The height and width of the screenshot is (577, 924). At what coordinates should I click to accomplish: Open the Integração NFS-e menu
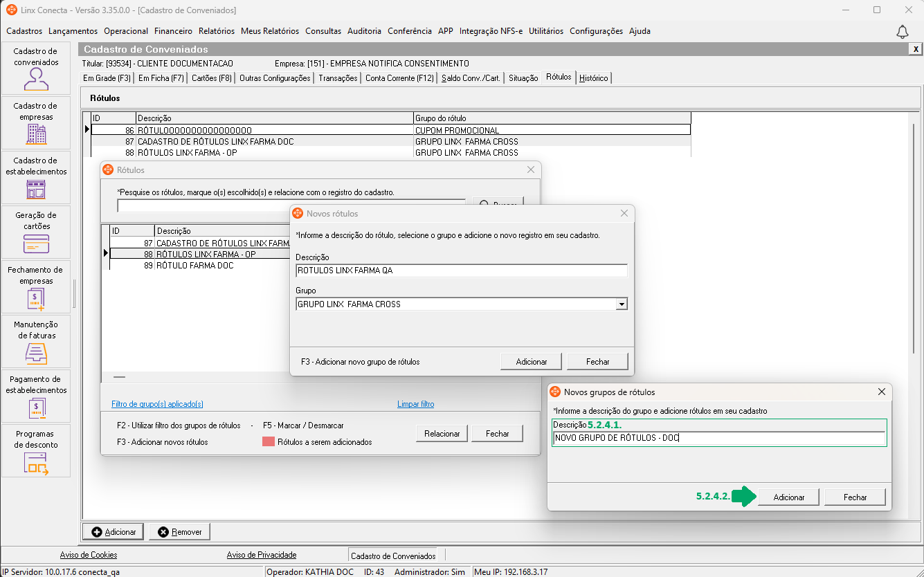tap(491, 31)
